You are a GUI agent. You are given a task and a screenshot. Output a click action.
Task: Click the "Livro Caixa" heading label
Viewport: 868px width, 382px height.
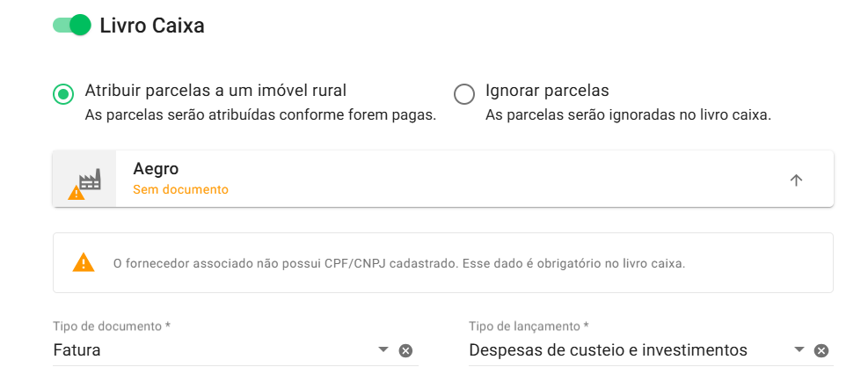coord(152,26)
